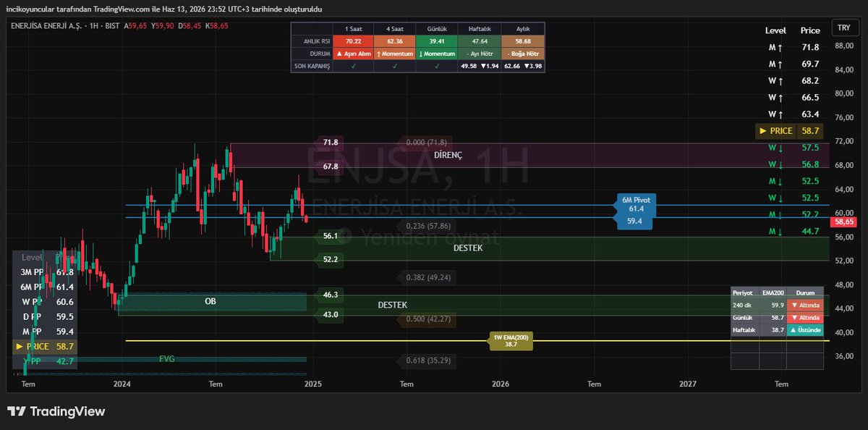Click the 62.66 ▼3.98 closing cell
This screenshot has height=430, width=868.
pos(524,66)
